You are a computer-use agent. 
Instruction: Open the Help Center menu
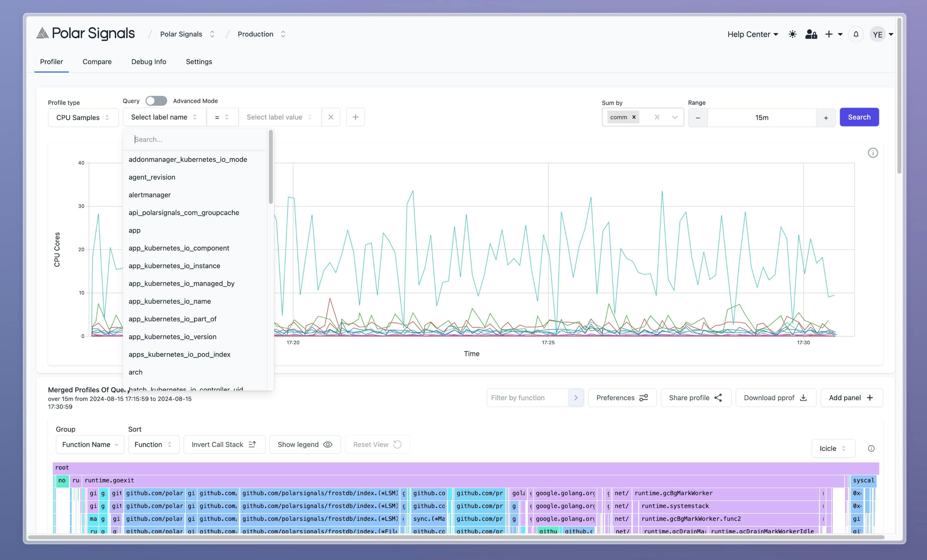click(752, 34)
